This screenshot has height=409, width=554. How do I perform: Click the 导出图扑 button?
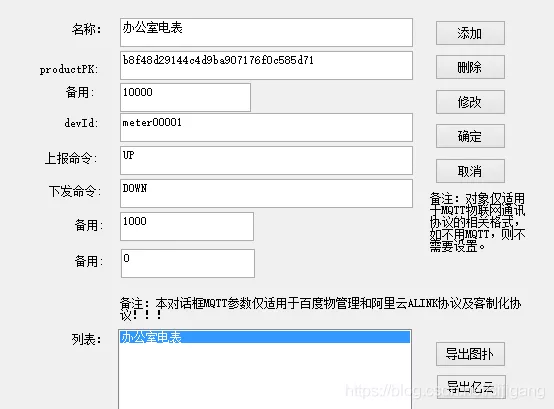tap(470, 354)
